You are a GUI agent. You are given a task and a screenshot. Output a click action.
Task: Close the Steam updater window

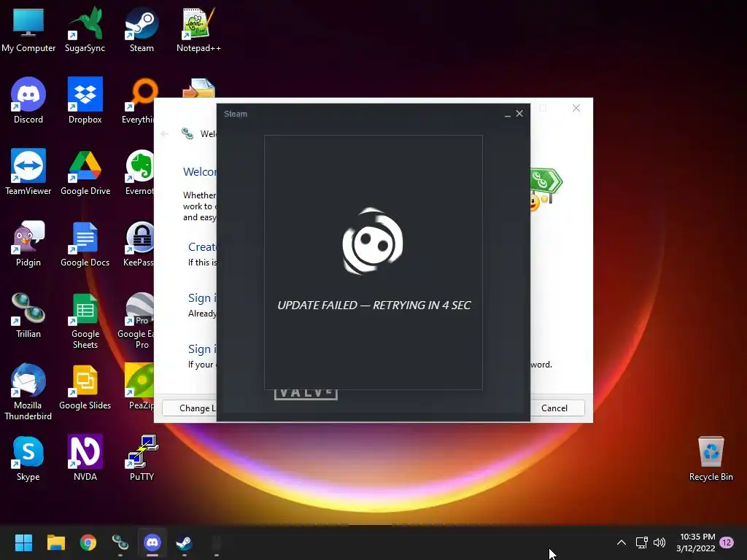point(519,113)
